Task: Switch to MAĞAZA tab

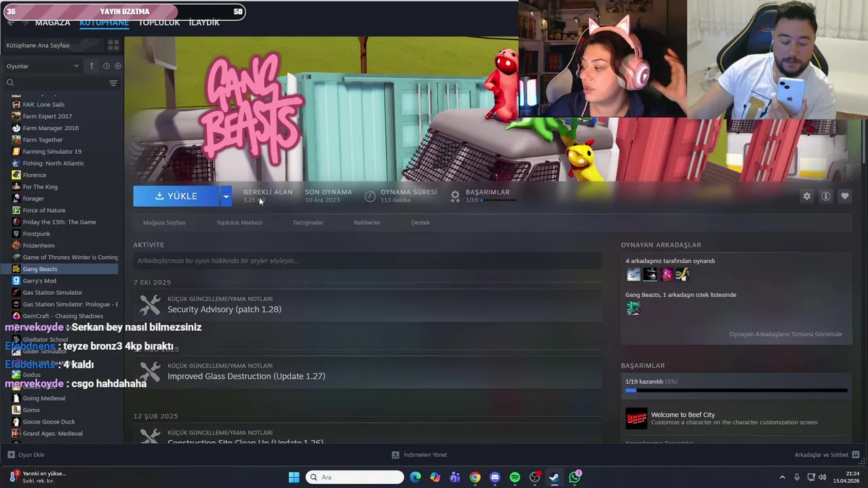Action: click(52, 22)
